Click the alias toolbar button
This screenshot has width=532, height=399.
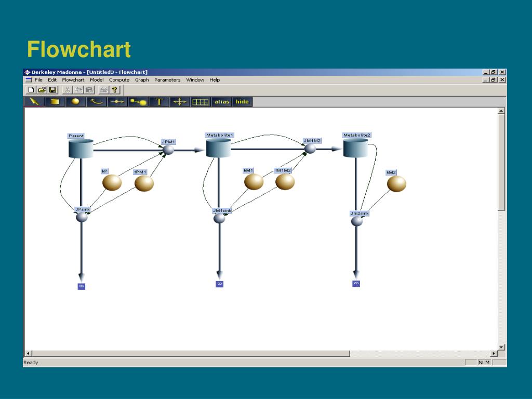(221, 101)
